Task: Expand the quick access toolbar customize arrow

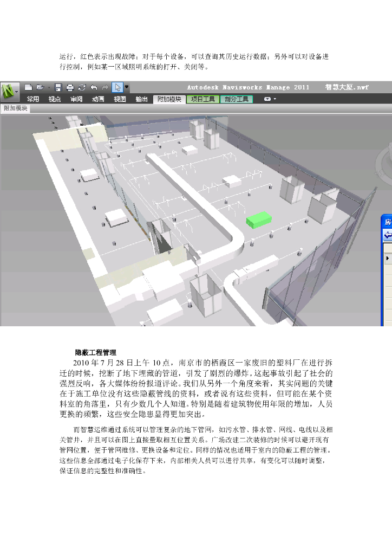Action: [x=127, y=87]
